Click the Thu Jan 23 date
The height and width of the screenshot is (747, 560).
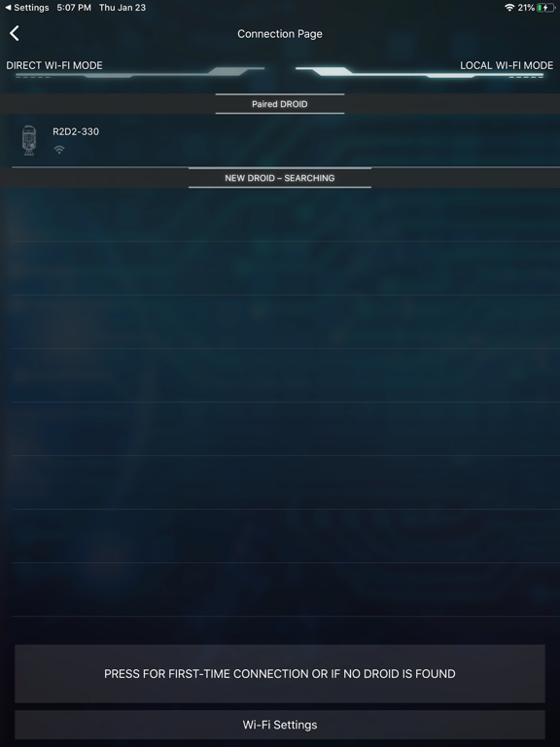122,8
